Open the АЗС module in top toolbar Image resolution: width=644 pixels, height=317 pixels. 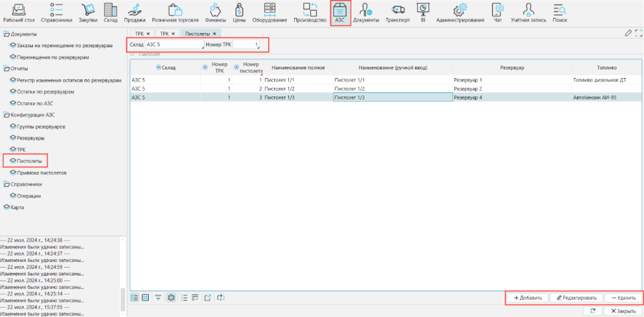coord(340,13)
